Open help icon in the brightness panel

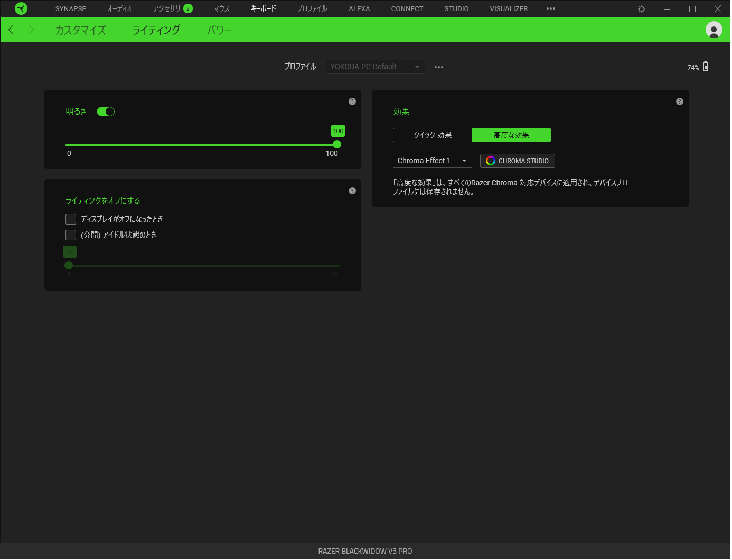[x=352, y=101]
